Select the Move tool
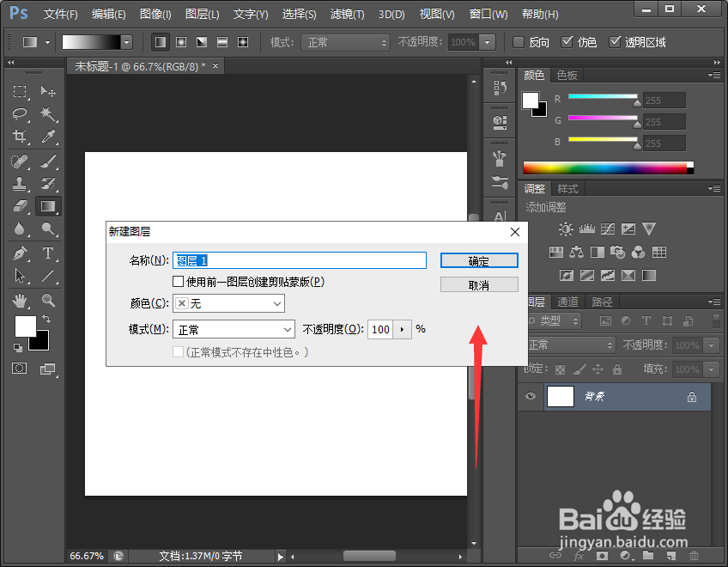Viewport: 728px width, 567px height. point(48,92)
